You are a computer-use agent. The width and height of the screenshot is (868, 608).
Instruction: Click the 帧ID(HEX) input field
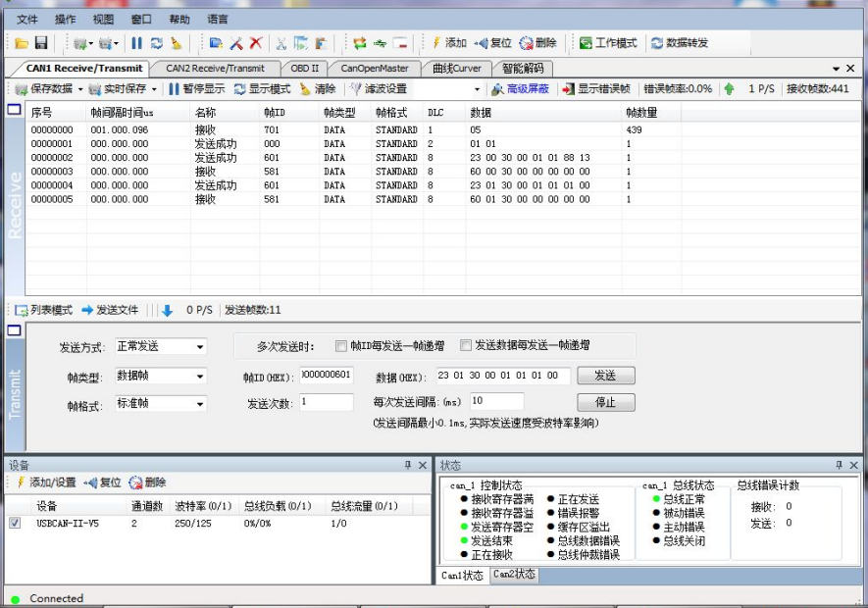click(326, 375)
